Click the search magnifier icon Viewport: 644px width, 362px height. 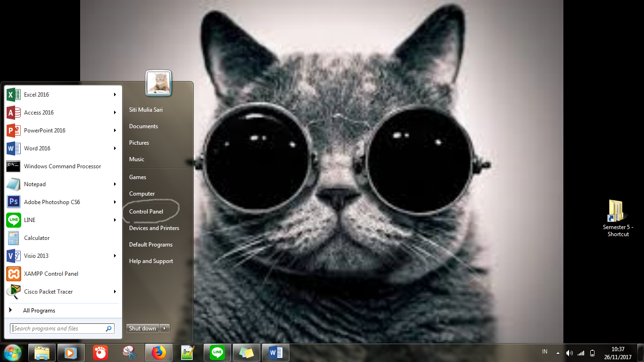(x=109, y=329)
